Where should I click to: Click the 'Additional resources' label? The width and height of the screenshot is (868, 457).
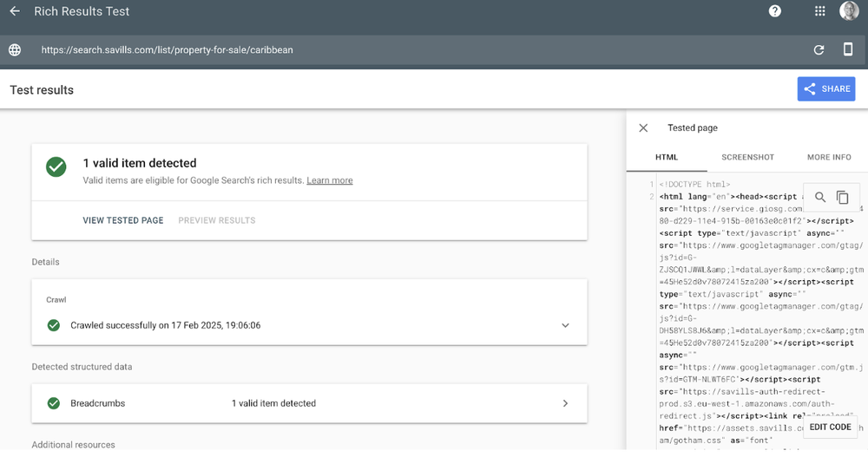point(73,445)
